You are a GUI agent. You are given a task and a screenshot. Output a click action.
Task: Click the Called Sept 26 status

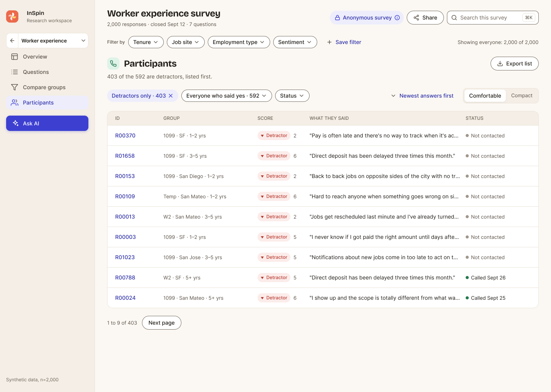(x=486, y=278)
